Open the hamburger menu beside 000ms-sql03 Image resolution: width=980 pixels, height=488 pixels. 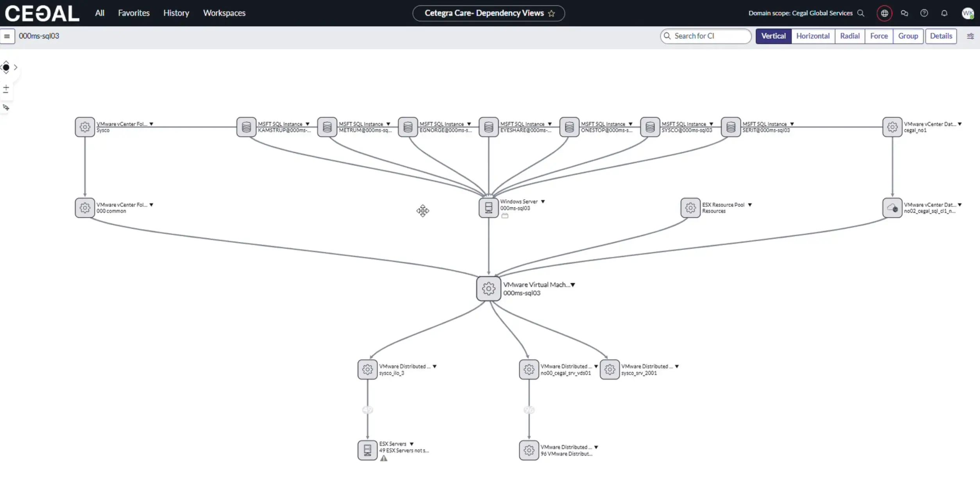coord(7,36)
